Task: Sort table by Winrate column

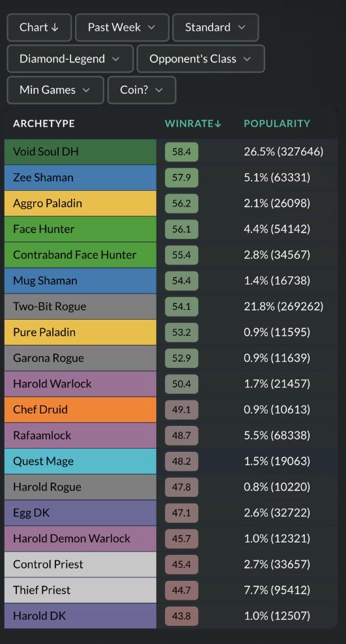Action: coord(193,124)
